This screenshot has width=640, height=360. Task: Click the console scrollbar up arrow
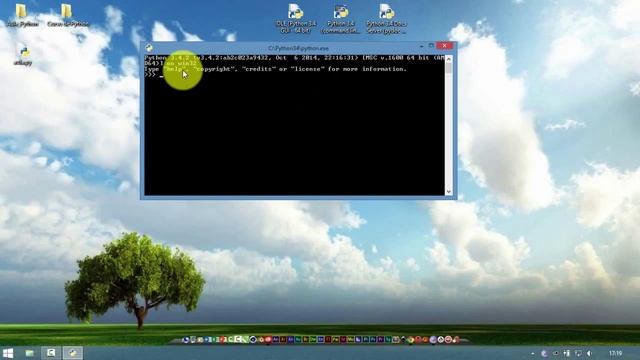coord(449,59)
